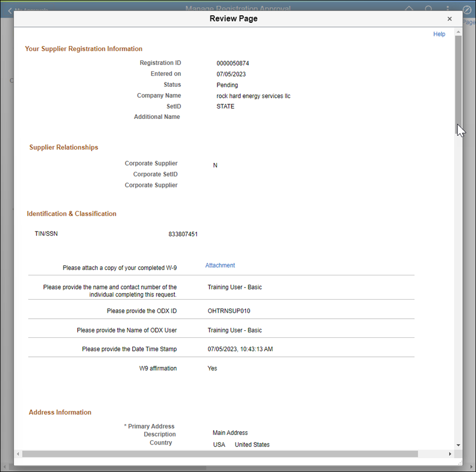Click the dialog resize grip corner

460,463
